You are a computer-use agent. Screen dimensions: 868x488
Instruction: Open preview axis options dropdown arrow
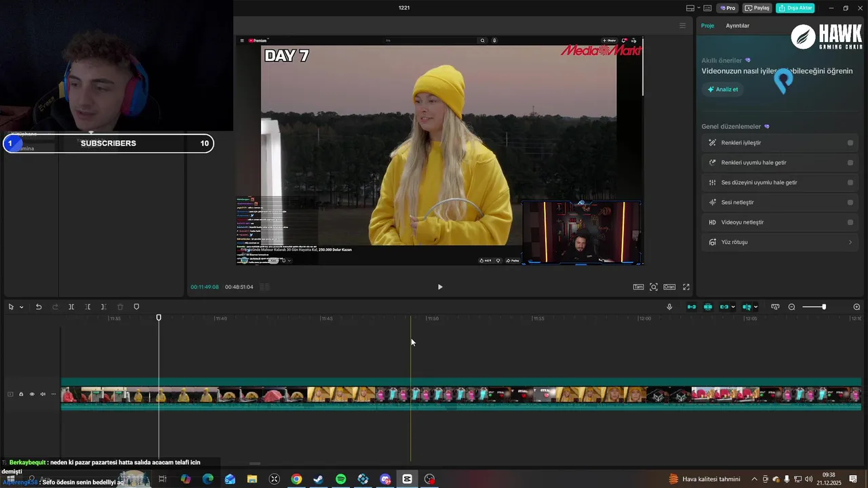[755, 307]
